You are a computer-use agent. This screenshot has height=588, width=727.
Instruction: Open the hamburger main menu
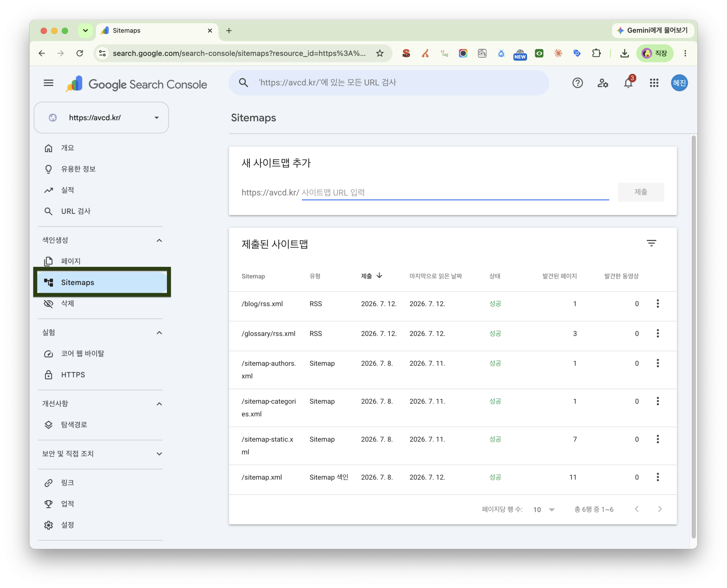(49, 83)
